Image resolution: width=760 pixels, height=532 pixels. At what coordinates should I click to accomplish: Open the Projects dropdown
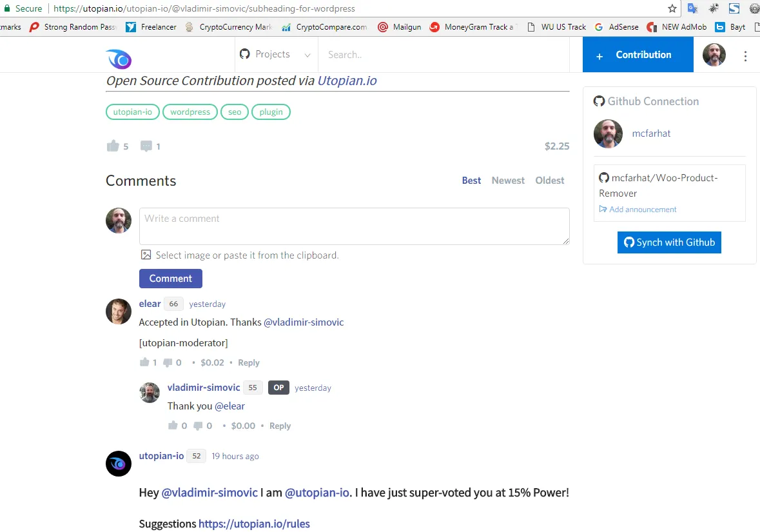click(275, 54)
